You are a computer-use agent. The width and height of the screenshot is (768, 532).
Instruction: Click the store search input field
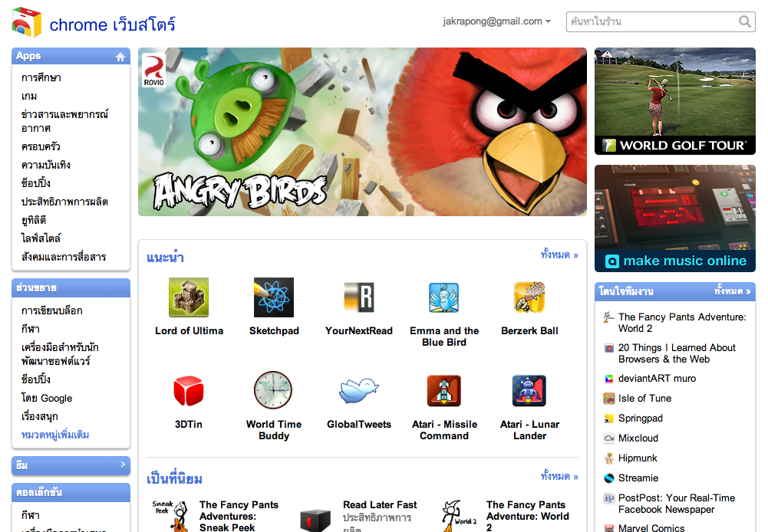tap(652, 22)
